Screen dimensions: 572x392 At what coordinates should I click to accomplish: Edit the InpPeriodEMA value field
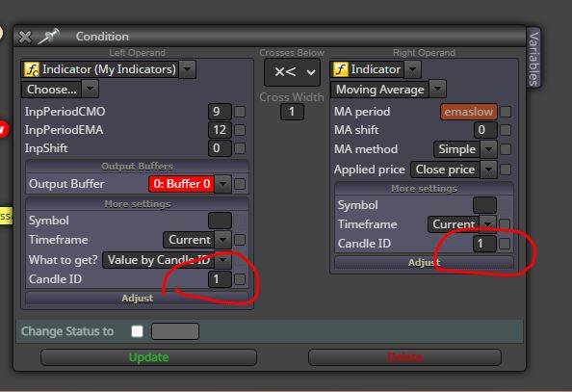pyautogui.click(x=220, y=130)
